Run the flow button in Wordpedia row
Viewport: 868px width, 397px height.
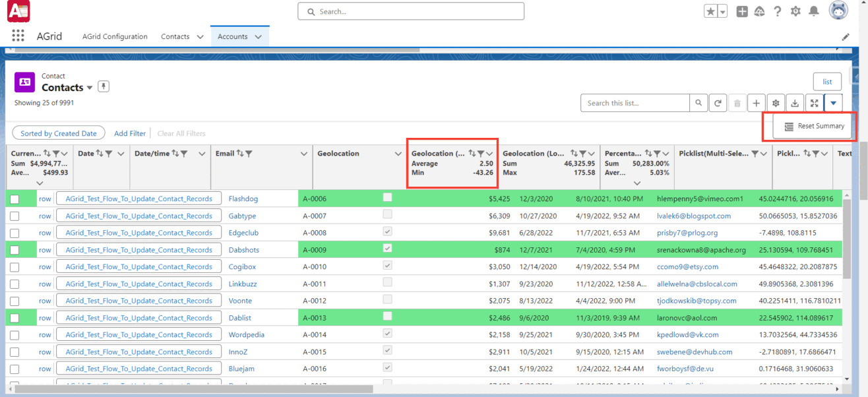coord(139,335)
